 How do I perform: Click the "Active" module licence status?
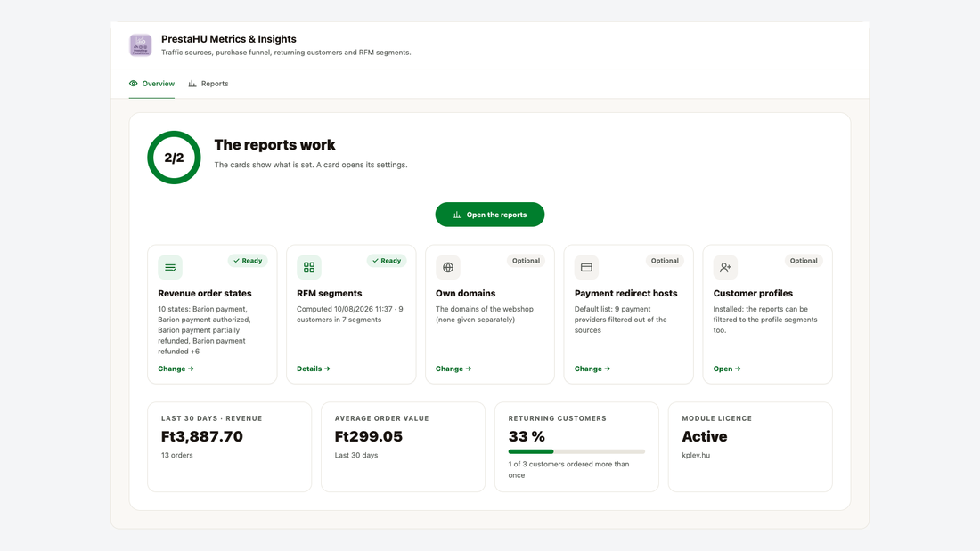pos(705,436)
